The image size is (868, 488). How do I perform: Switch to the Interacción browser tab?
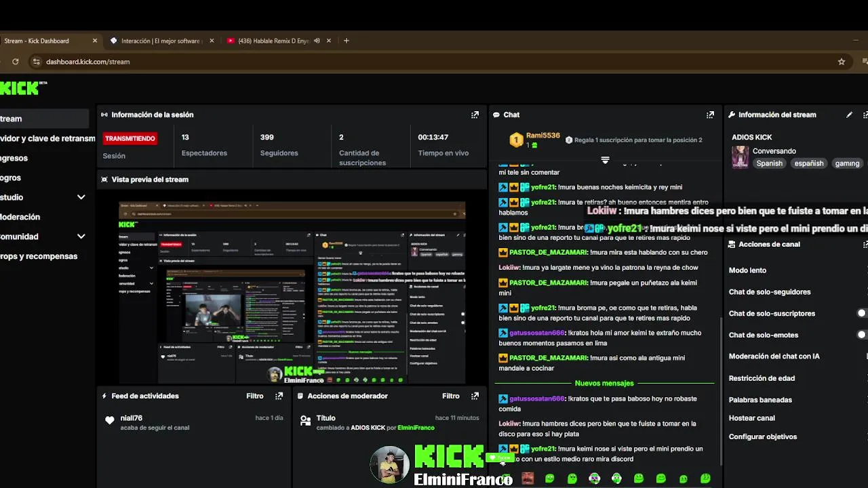click(x=160, y=41)
